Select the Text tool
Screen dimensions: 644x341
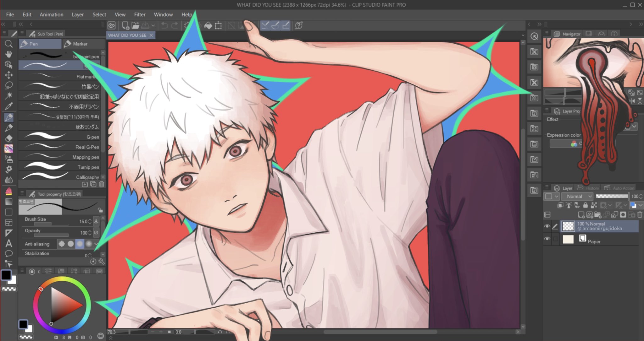[9, 243]
